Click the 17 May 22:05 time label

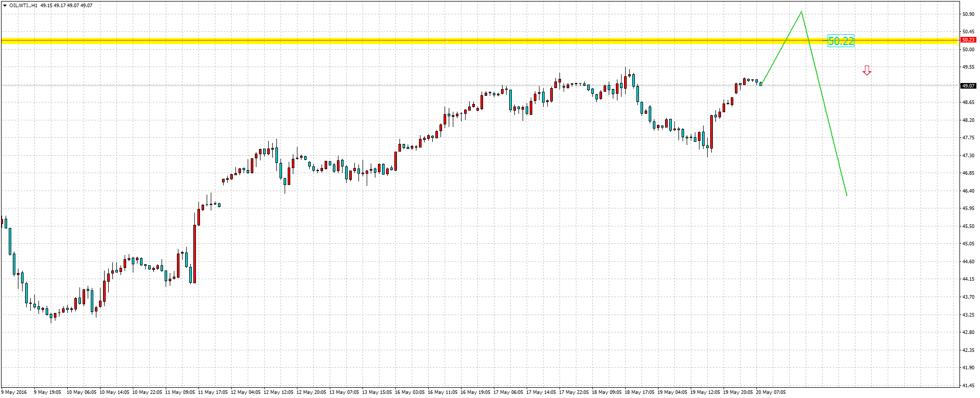574,392
